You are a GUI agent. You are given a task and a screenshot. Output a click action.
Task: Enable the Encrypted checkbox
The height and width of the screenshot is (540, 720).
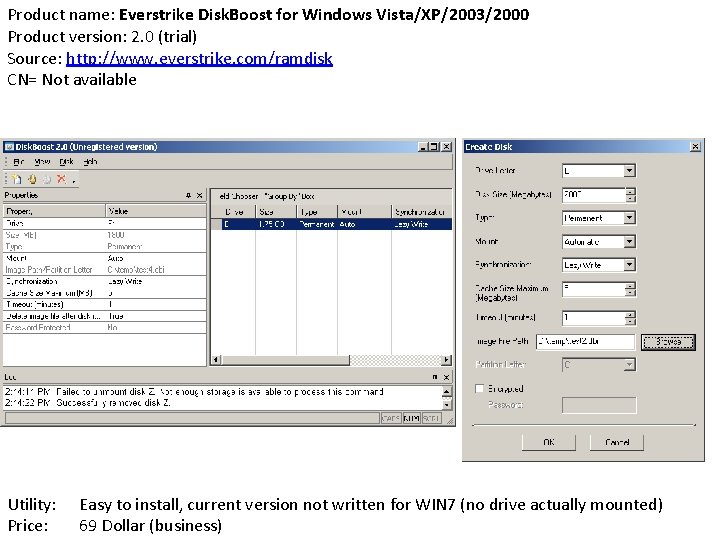tap(479, 389)
